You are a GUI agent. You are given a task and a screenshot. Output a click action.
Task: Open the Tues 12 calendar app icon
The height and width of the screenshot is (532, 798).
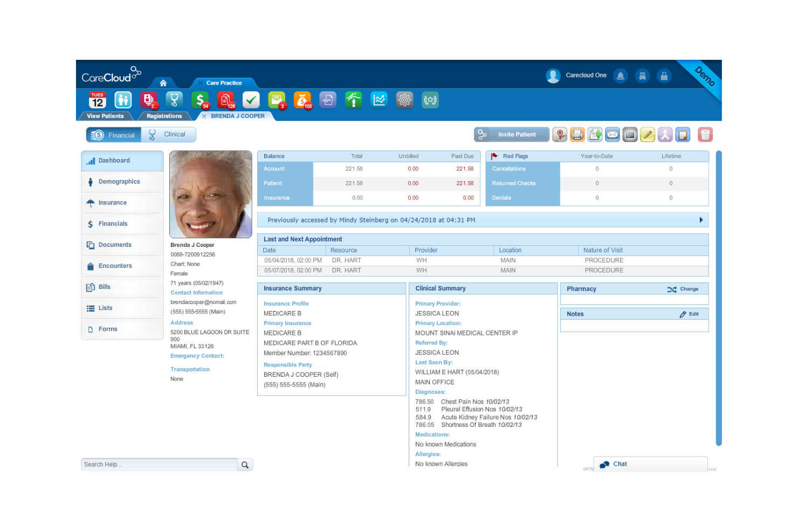click(98, 100)
